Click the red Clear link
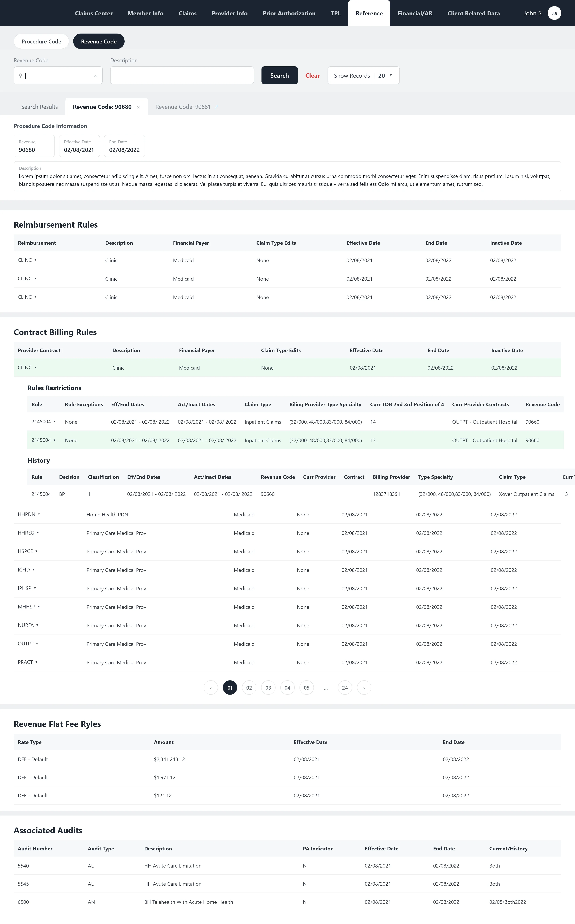Image resolution: width=575 pixels, height=924 pixels. point(313,76)
